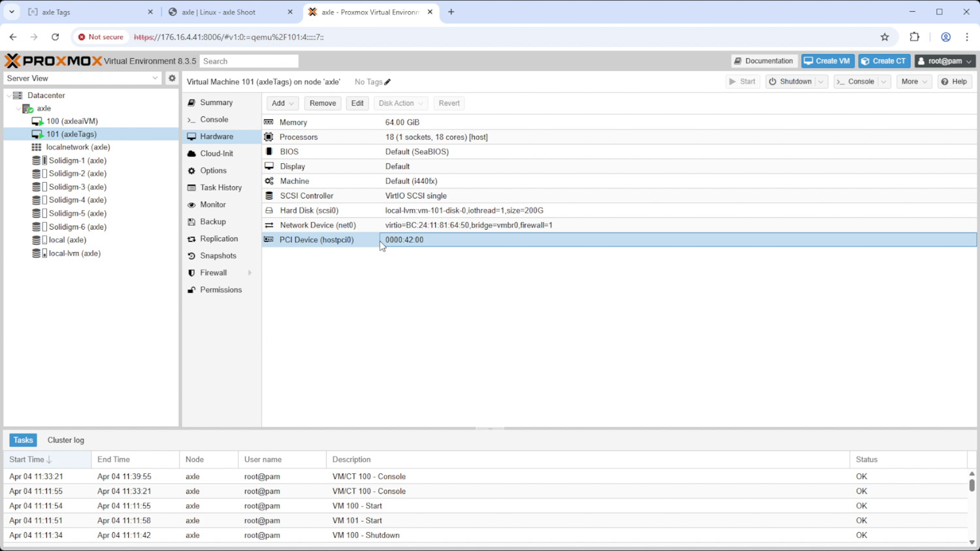This screenshot has width=980, height=551.
Task: Click the Processors CPU icon
Action: click(x=269, y=137)
